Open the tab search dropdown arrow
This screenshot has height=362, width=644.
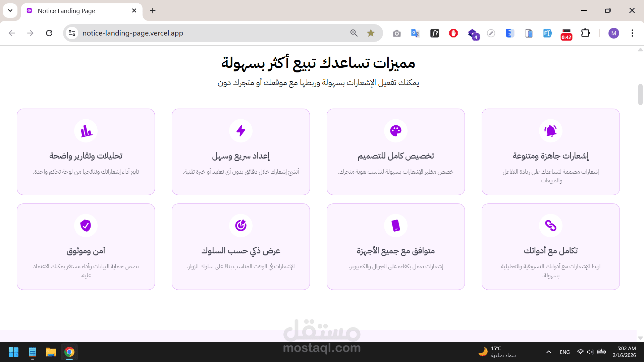(10, 10)
